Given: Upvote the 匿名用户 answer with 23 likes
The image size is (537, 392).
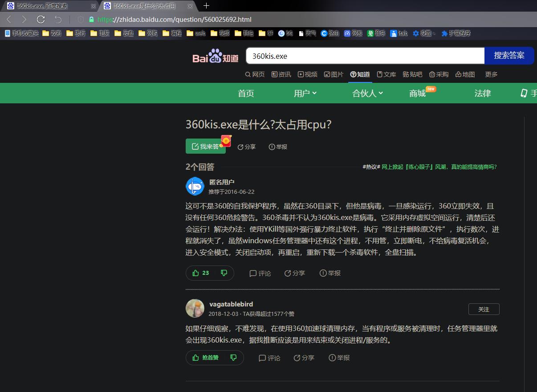Looking at the screenshot, I should click(200, 273).
